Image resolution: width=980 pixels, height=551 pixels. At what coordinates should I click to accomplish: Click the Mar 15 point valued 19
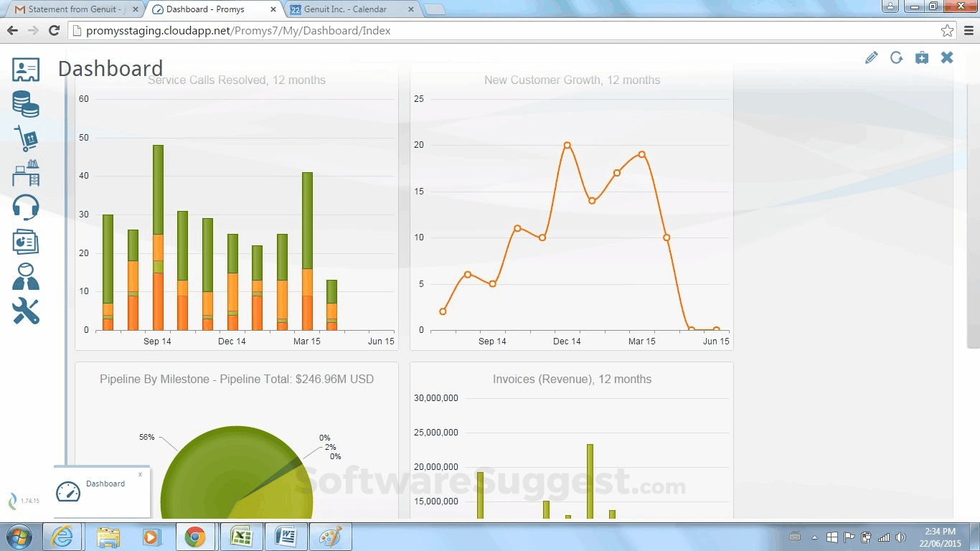[641, 154]
